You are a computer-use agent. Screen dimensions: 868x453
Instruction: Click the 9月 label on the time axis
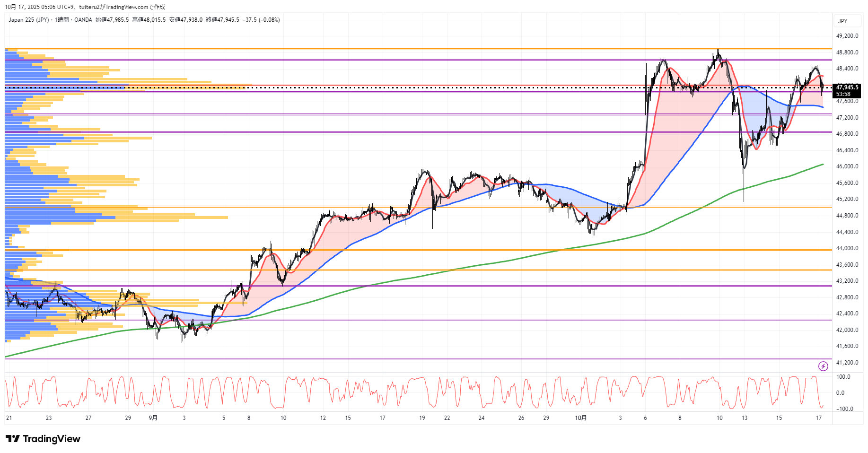tap(153, 418)
